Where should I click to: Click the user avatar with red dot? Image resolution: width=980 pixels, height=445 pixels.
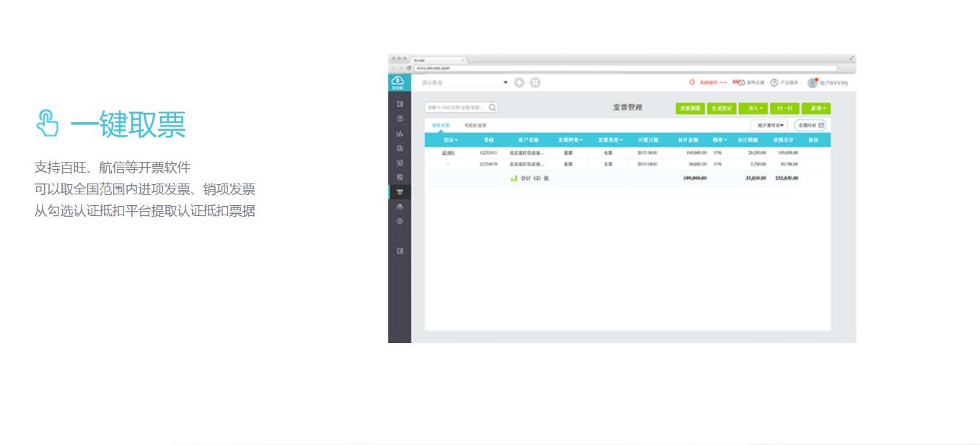pyautogui.click(x=813, y=82)
